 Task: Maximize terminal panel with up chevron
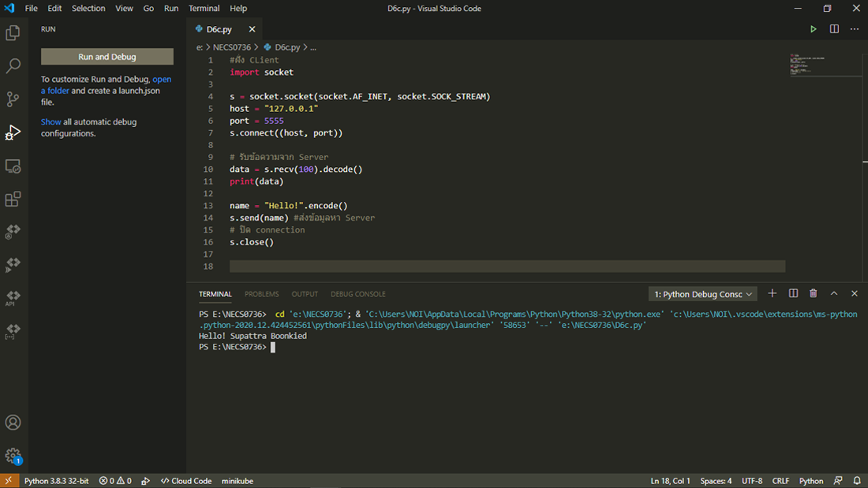[834, 294]
